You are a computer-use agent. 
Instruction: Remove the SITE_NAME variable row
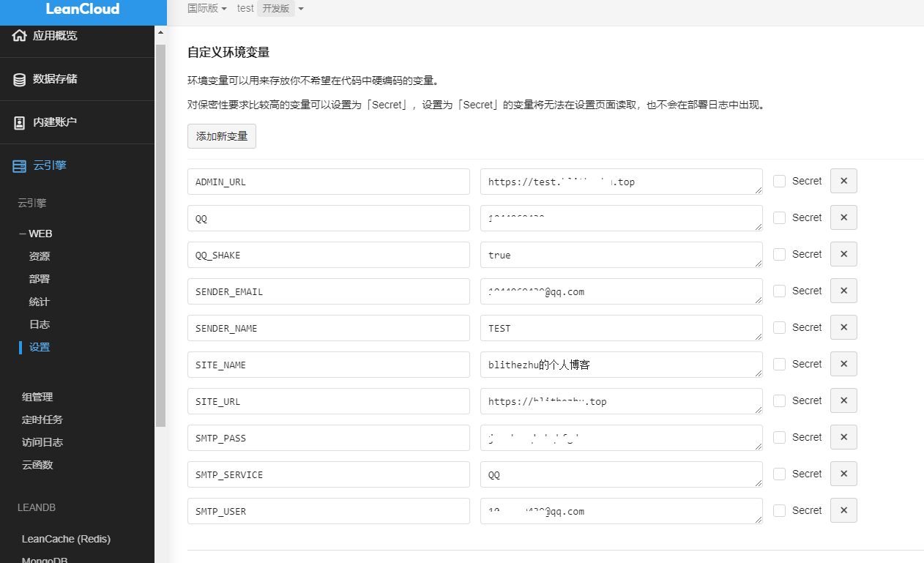click(x=843, y=364)
